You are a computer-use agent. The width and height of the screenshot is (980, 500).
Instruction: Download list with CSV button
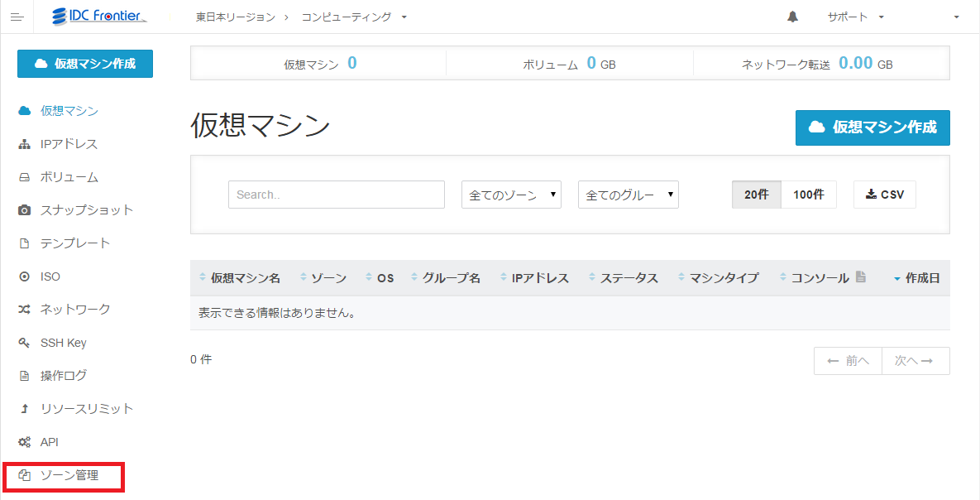[884, 195]
